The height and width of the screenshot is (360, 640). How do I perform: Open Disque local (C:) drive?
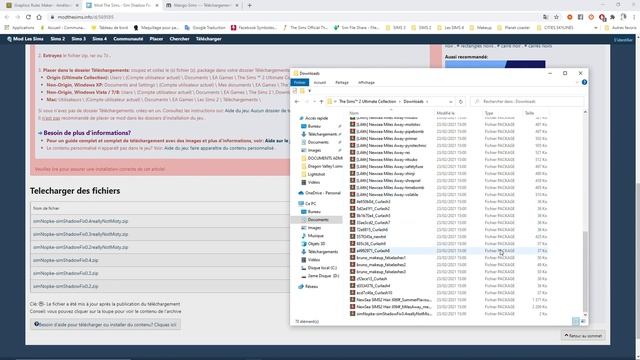322,268
